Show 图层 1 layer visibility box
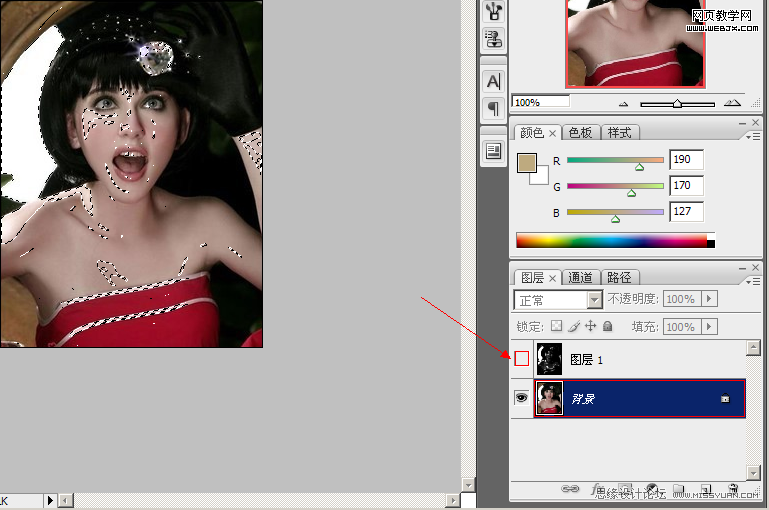Screen dimensions: 769x510 521,359
